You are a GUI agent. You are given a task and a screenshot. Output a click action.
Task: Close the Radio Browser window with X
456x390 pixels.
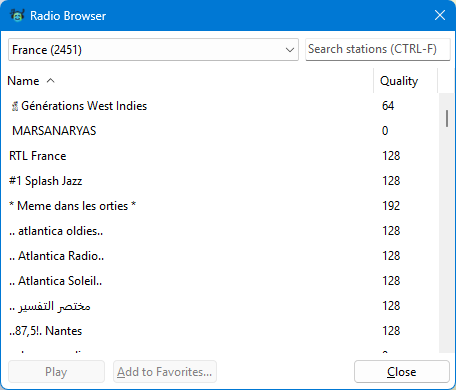pos(440,15)
